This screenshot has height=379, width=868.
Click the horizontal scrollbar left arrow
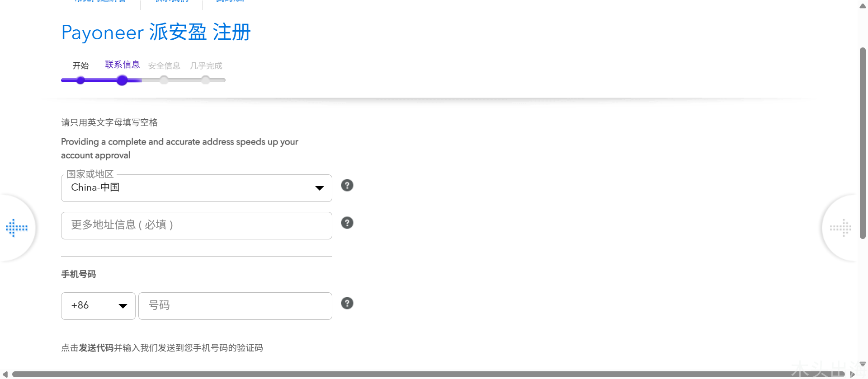(5, 374)
